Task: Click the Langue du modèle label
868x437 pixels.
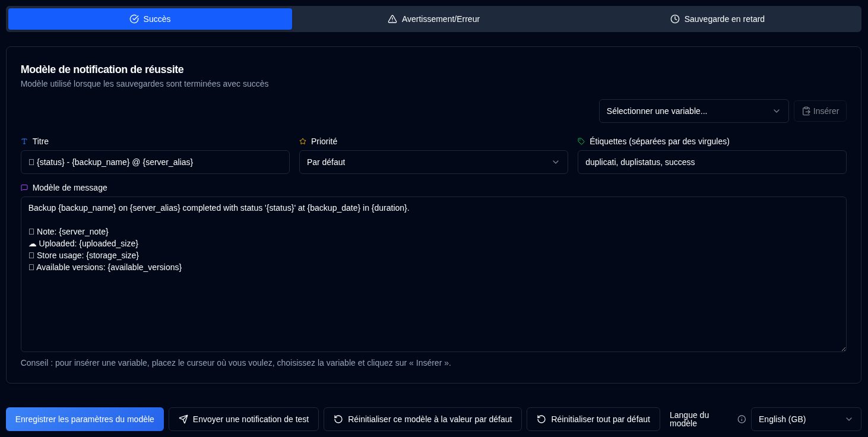Action: coord(689,419)
